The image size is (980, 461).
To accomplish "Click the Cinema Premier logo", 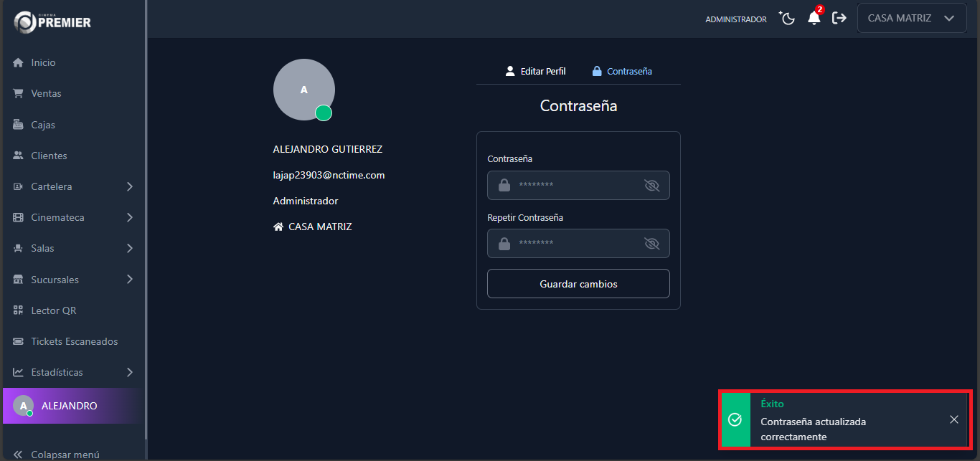I will (51, 22).
